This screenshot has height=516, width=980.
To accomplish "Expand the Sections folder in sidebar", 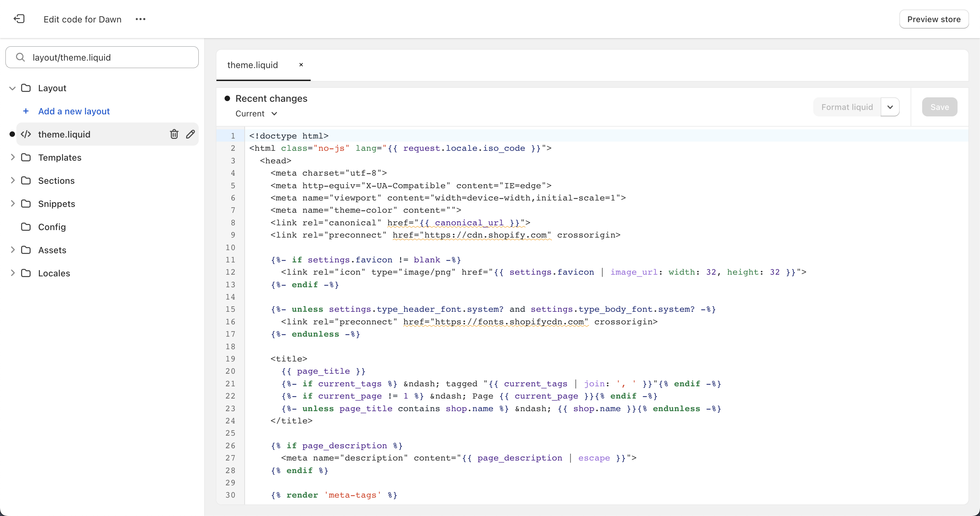I will (x=13, y=180).
